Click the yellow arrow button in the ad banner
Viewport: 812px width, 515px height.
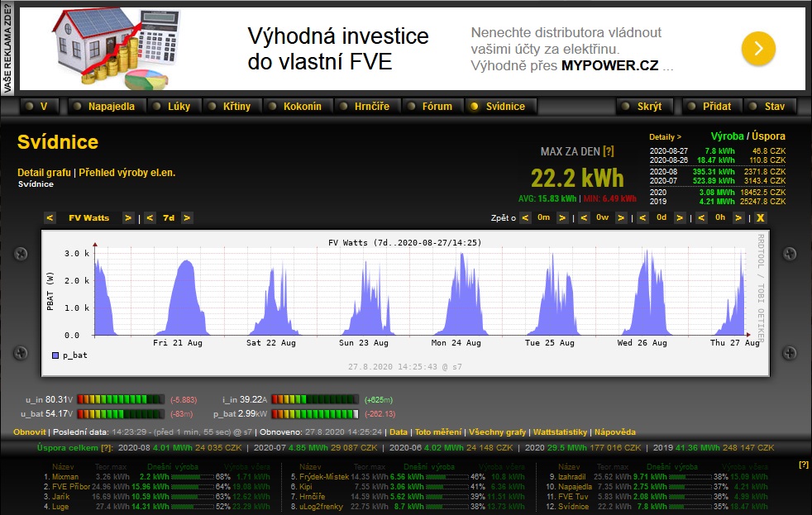point(757,49)
